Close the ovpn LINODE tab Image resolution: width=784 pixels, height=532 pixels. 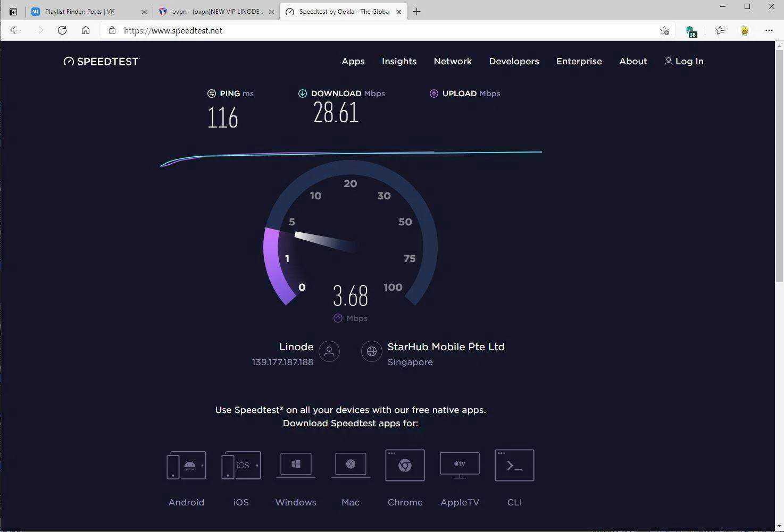point(271,12)
